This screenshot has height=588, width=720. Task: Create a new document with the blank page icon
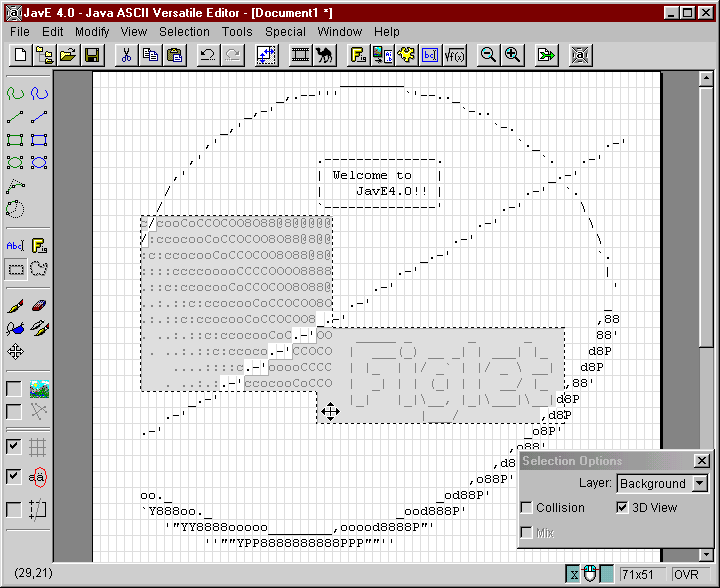pyautogui.click(x=20, y=55)
